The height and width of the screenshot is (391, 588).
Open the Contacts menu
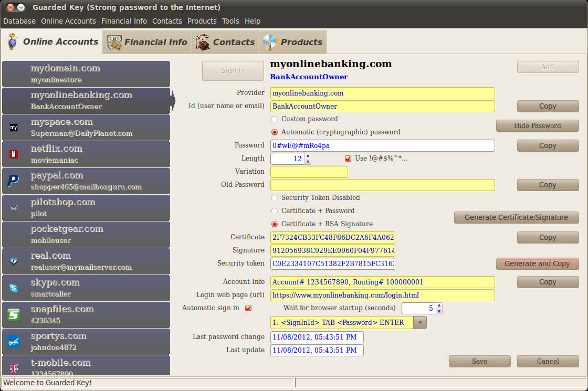pos(167,21)
